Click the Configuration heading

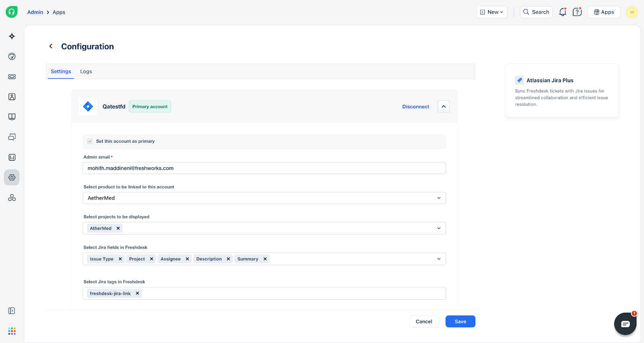coord(87,46)
